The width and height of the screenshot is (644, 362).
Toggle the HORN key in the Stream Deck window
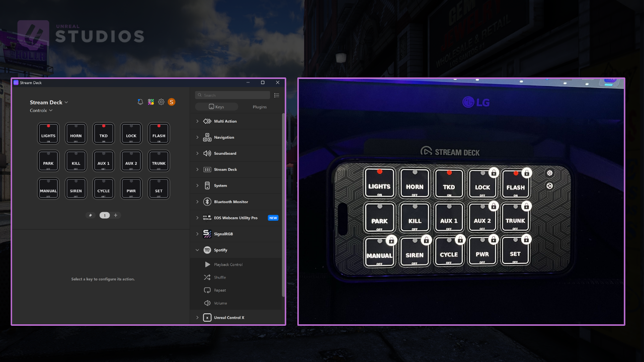coord(76,133)
